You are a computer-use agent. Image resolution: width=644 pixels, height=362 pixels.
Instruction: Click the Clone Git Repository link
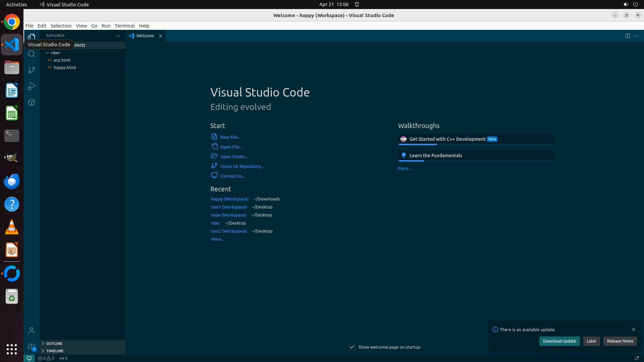(242, 166)
